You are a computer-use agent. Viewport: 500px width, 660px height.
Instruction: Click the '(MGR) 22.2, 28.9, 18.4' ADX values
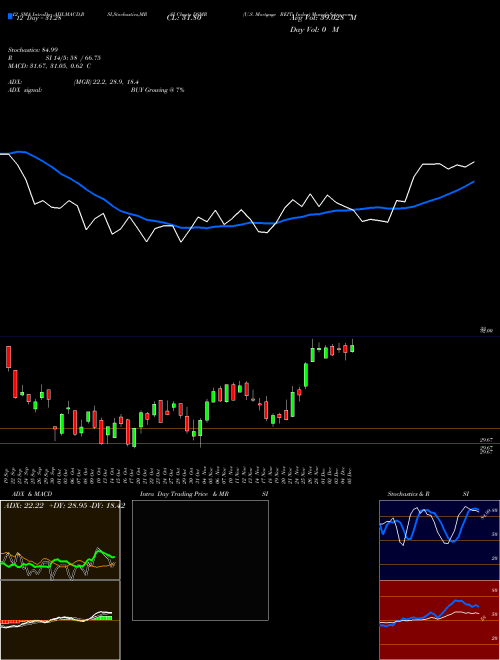(106, 82)
